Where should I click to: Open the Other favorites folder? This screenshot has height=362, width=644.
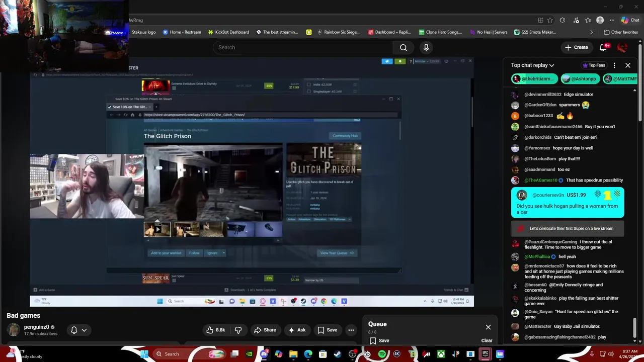tap(621, 32)
